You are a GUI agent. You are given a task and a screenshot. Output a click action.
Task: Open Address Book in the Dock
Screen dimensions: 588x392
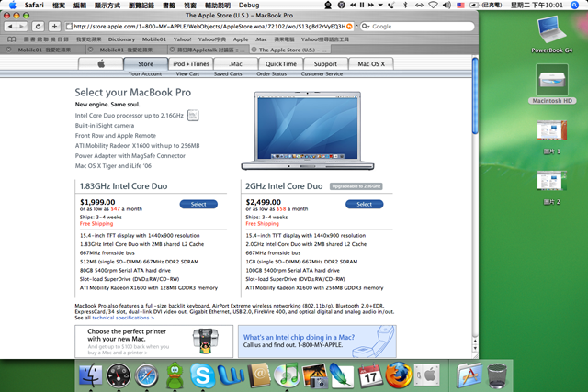[259, 375]
